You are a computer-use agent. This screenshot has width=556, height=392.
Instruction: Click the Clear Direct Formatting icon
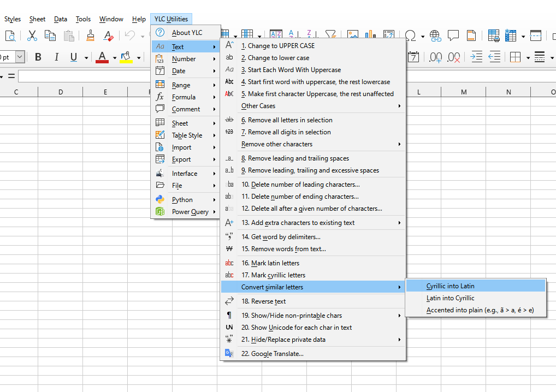tap(108, 36)
